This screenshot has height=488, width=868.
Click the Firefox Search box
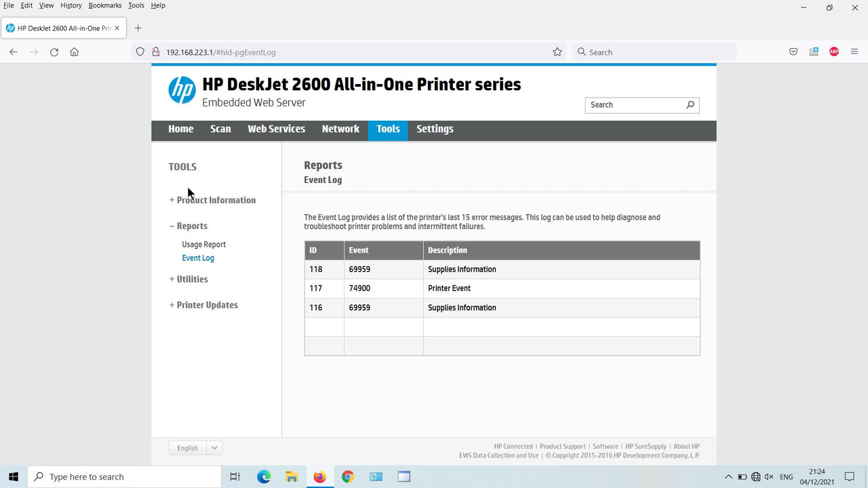tap(654, 52)
